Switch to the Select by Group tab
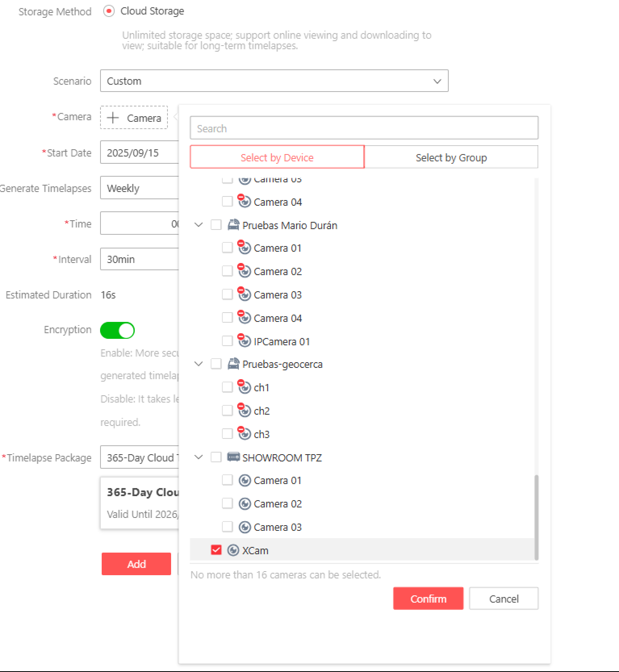This screenshot has width=619, height=672. click(451, 157)
